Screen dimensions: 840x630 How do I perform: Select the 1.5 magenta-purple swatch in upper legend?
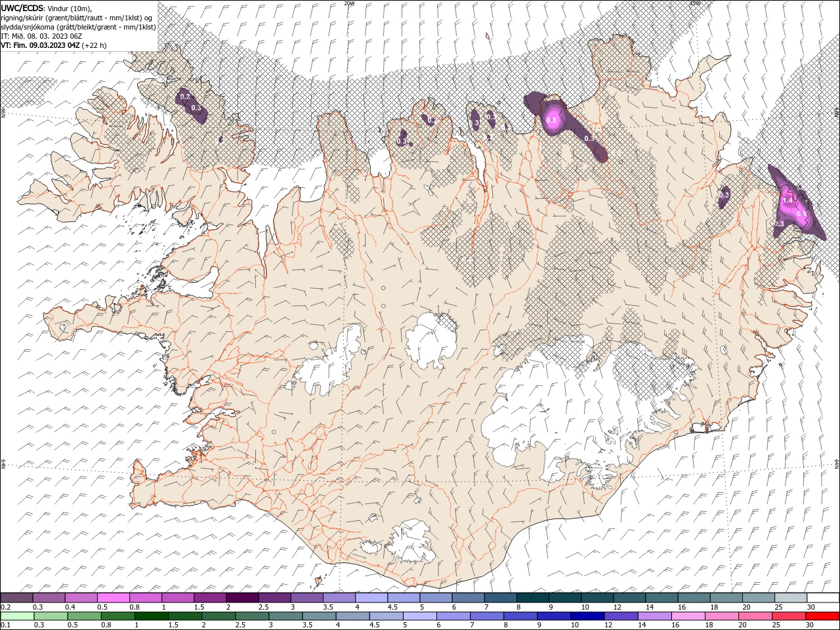tap(210, 598)
